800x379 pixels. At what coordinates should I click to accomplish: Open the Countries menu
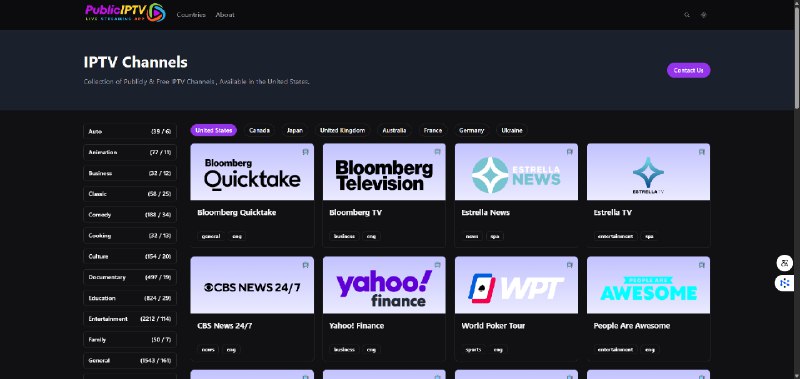click(191, 15)
